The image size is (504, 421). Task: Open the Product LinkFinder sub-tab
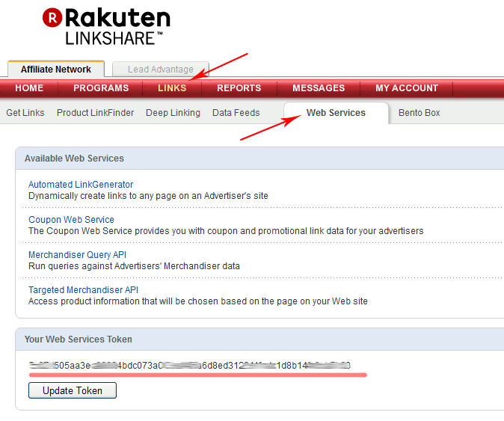click(x=95, y=113)
